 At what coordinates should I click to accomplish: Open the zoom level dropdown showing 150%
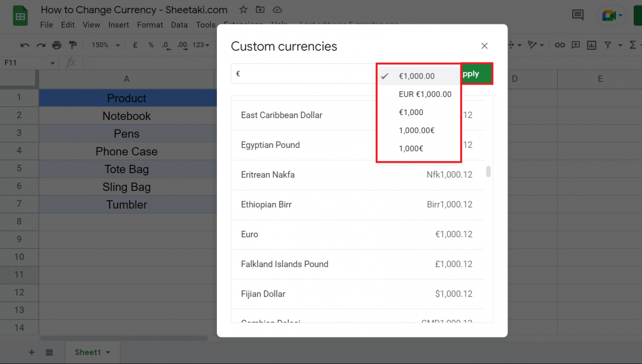(x=105, y=45)
